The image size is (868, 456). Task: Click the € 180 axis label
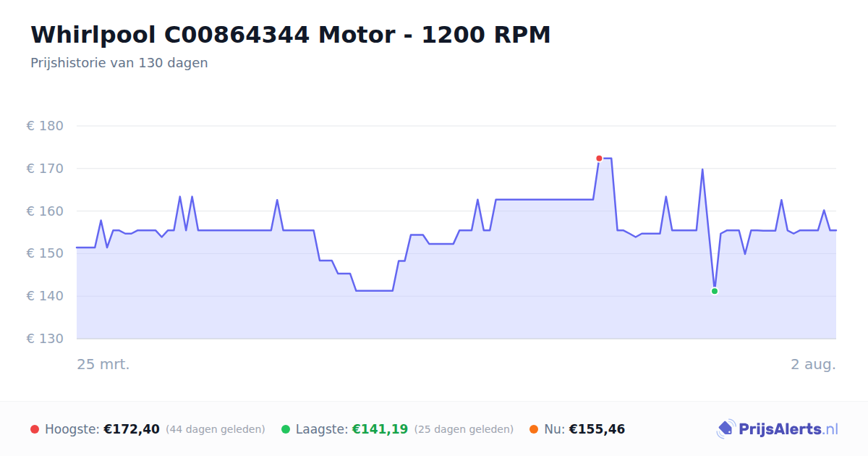click(x=45, y=126)
